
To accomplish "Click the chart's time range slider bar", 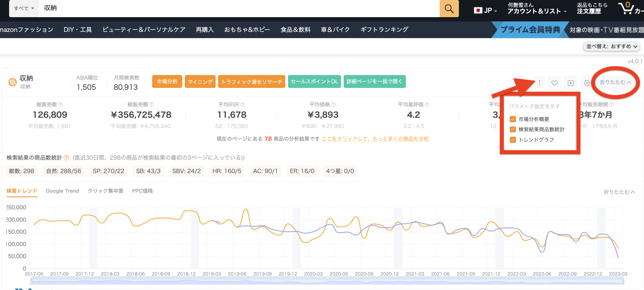I will click(327, 282).
